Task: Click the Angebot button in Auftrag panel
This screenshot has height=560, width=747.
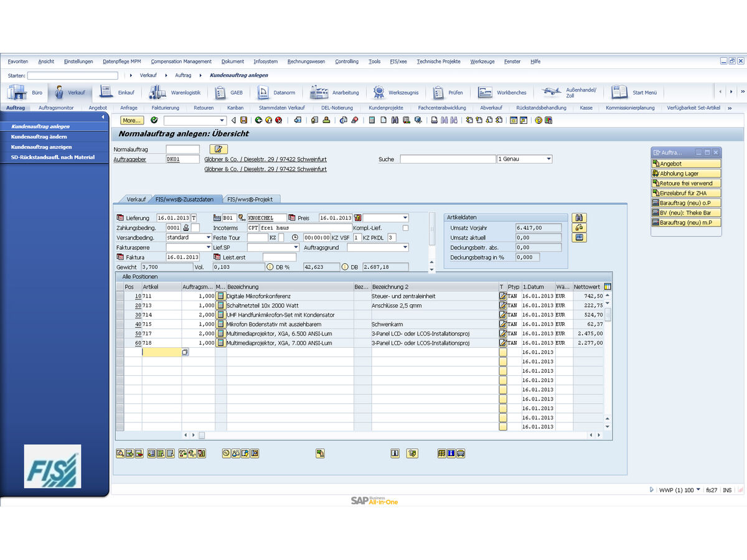Action: [x=686, y=164]
